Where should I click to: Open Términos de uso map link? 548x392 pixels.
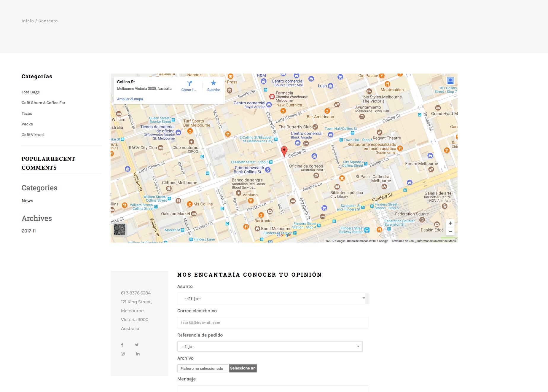point(403,241)
